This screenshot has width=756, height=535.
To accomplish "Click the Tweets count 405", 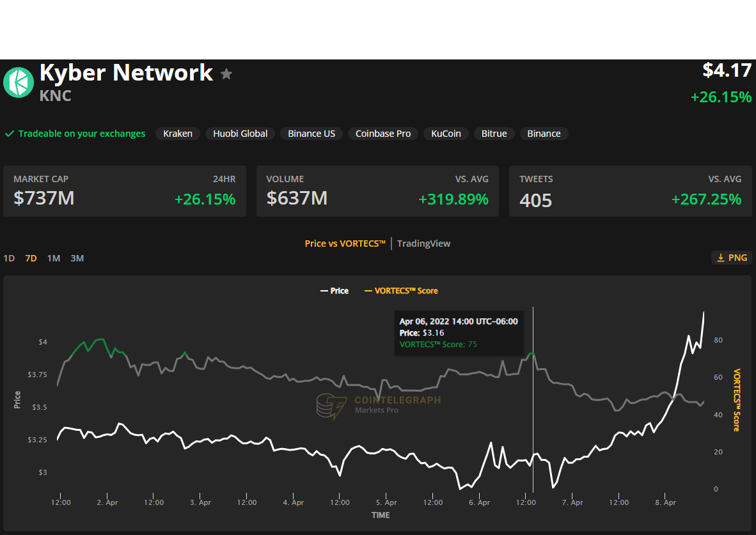I will pos(536,201).
